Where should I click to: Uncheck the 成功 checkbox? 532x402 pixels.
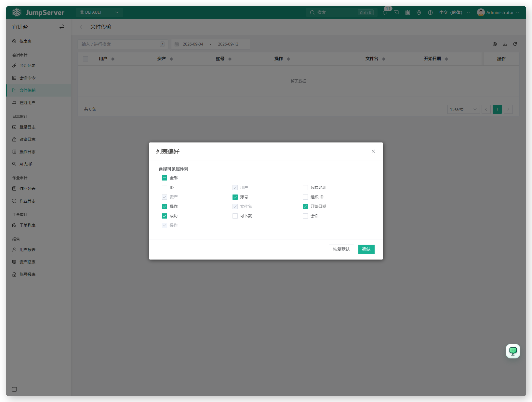pos(165,216)
